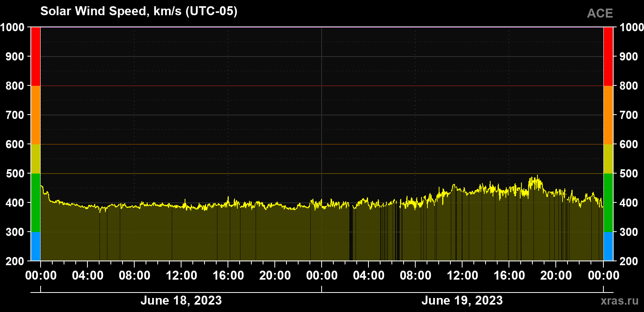
Task: Click the xras.ru watermark link
Action: pos(619,301)
